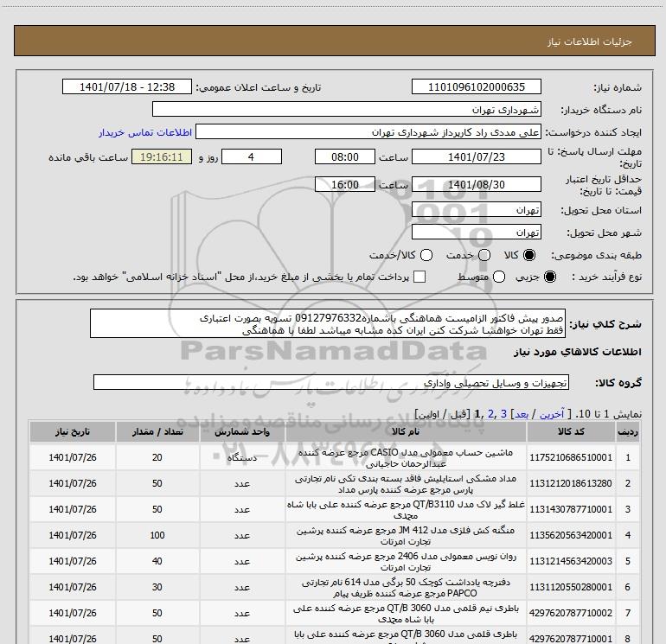Viewport: 666px width, 644px height.
Task: Click the announcement date field 1401/07/18 - 12:38
Action: (127, 87)
